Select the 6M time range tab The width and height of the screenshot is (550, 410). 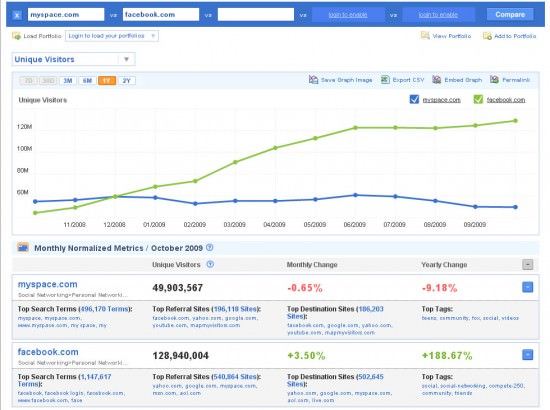pyautogui.click(x=87, y=81)
